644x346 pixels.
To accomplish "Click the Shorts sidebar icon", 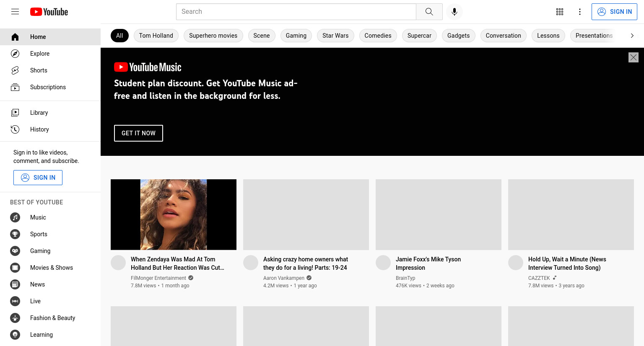I will pos(15,70).
